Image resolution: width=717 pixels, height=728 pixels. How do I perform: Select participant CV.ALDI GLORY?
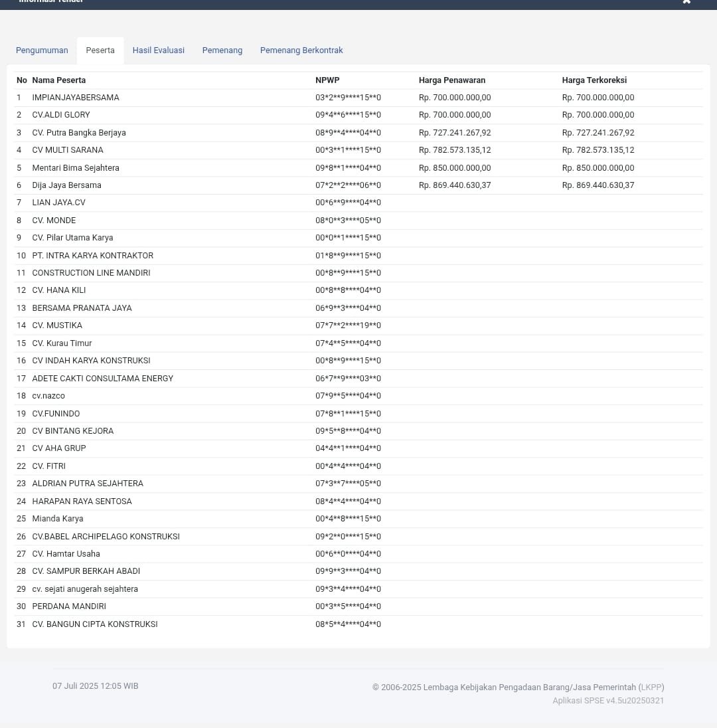coord(61,115)
